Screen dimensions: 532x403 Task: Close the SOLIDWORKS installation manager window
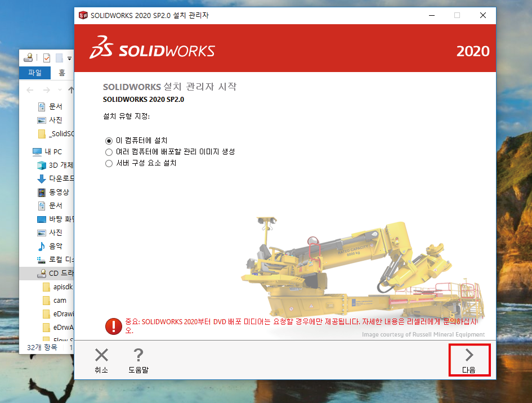tap(483, 15)
